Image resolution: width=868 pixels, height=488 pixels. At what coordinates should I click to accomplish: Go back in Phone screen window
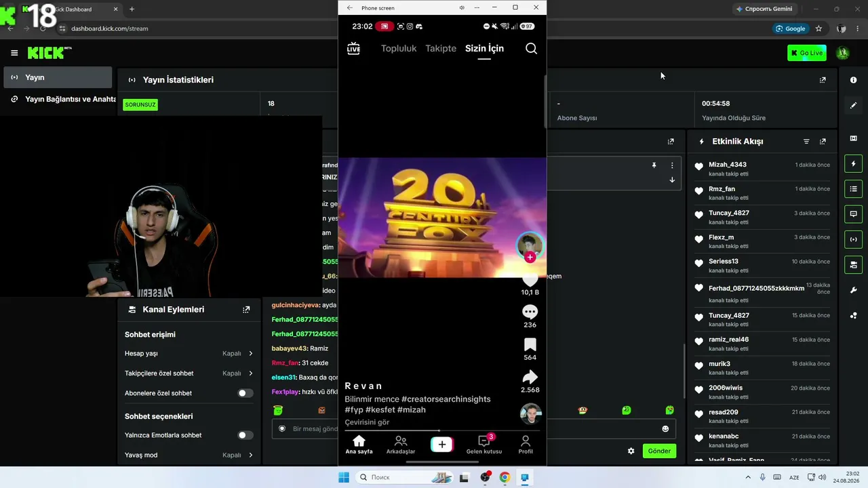[350, 8]
